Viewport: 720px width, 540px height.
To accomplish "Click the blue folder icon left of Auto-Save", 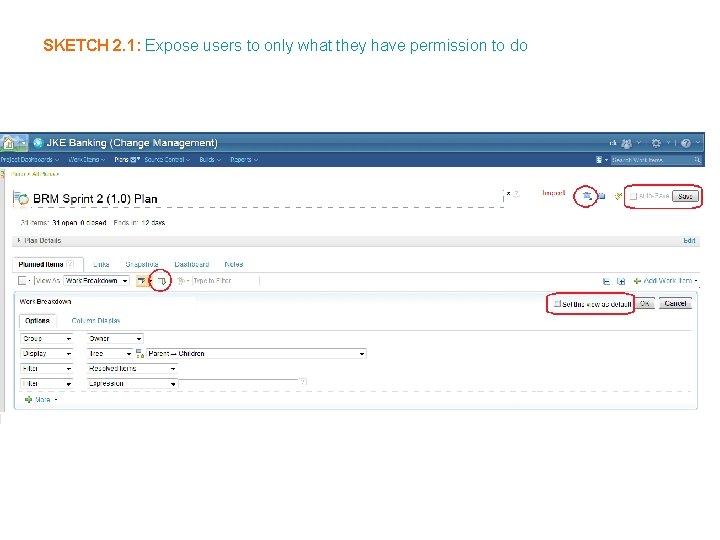I will coord(602,197).
